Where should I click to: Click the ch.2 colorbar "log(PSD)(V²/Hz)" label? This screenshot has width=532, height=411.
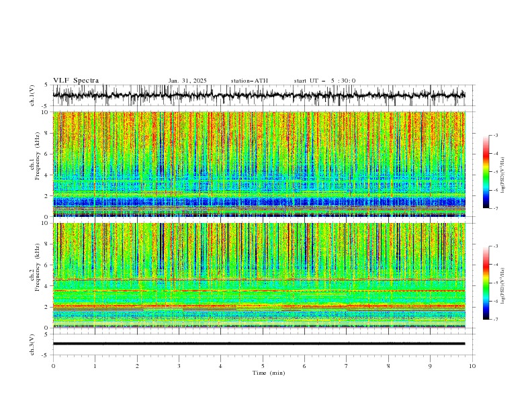[x=503, y=285]
